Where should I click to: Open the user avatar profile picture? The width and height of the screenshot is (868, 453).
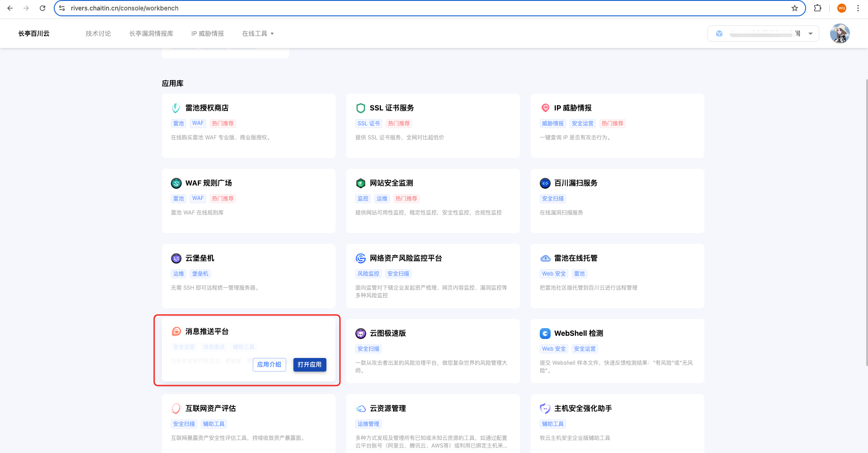coord(840,33)
